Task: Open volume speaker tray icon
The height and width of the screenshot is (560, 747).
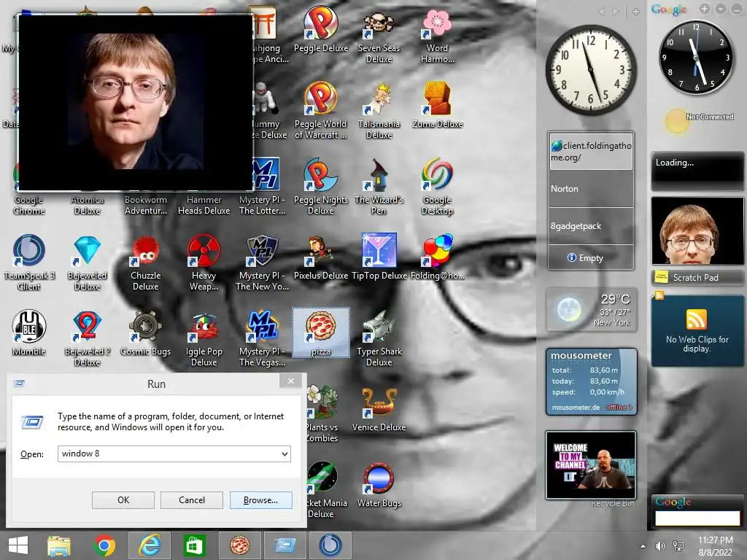Action: tap(660, 546)
